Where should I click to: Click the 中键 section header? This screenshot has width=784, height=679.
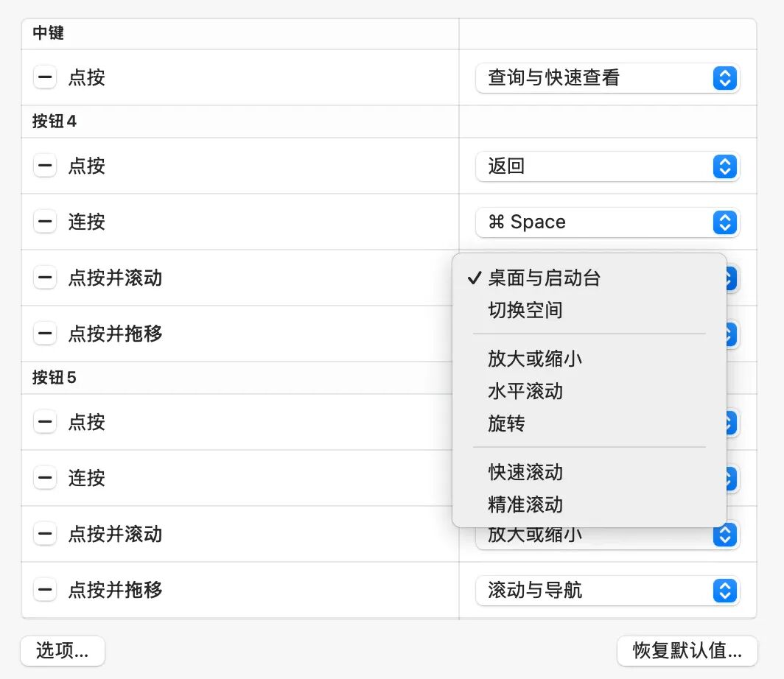(x=48, y=33)
